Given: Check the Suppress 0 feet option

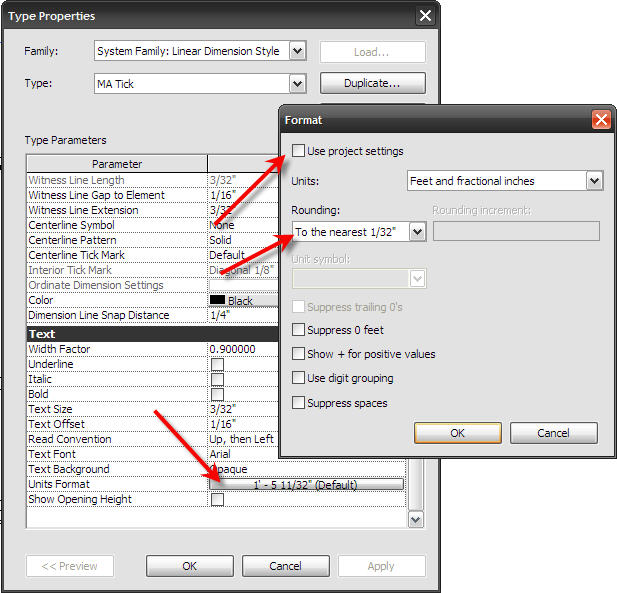Looking at the screenshot, I should pyautogui.click(x=299, y=329).
